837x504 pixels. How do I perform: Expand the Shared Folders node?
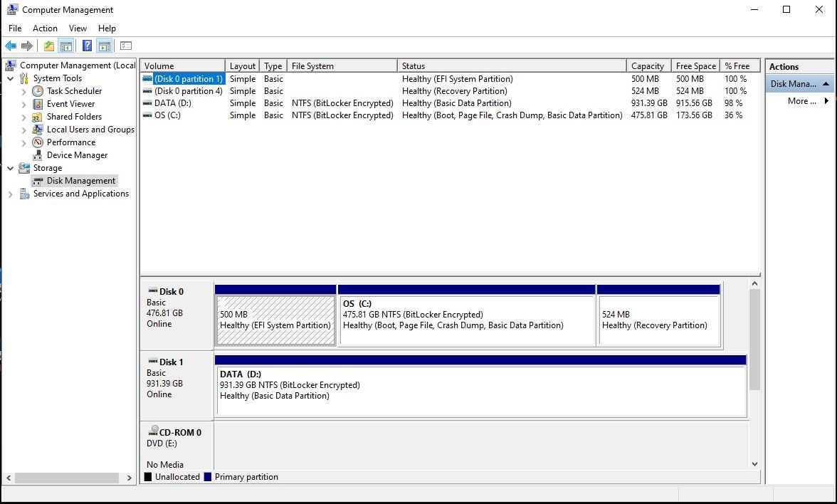click(x=23, y=117)
